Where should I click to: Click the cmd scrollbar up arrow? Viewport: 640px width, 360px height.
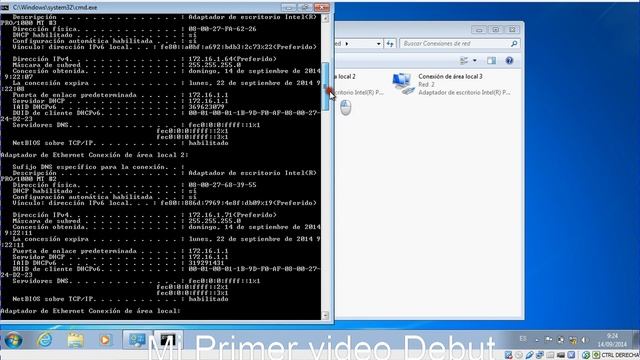click(325, 18)
